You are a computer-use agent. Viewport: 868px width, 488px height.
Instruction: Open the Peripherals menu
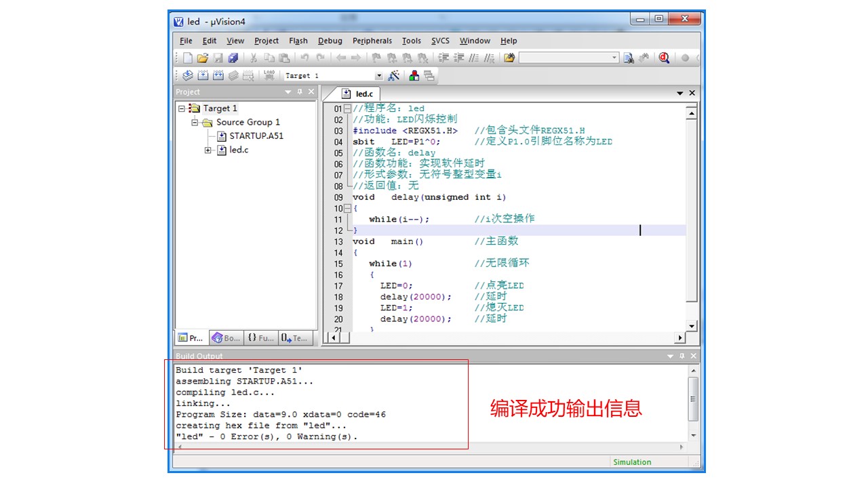[372, 41]
